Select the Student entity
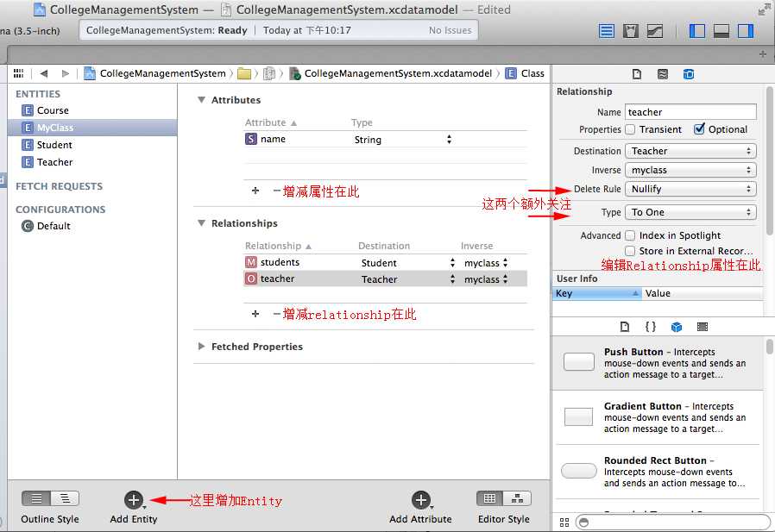This screenshot has width=775, height=532. (x=92, y=145)
